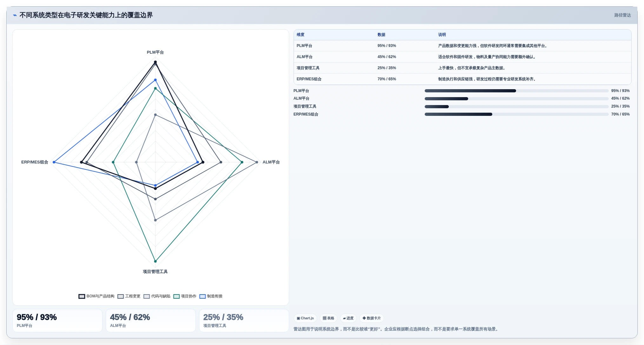Click the 数据卡片 tag
The width and height of the screenshot is (644, 345).
372,318
